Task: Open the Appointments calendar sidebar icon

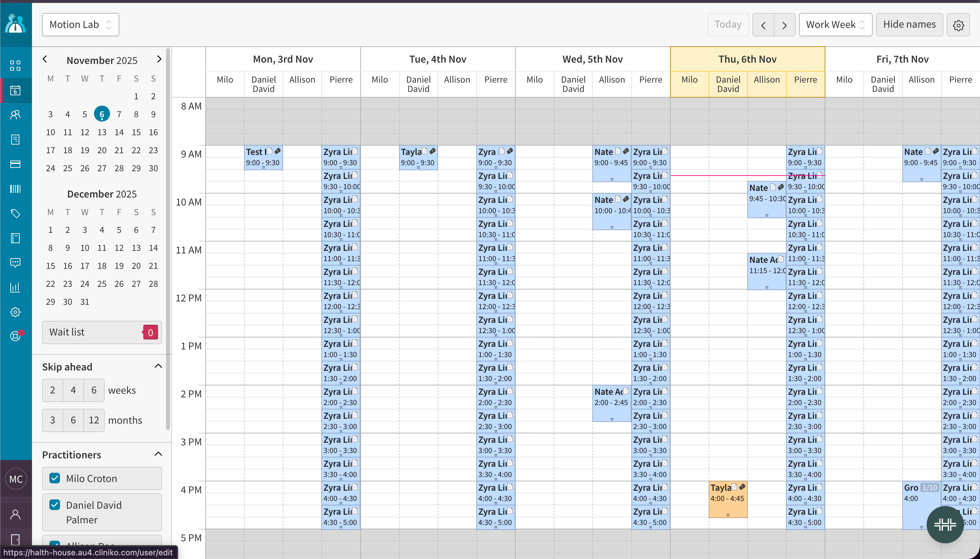Action: pyautogui.click(x=15, y=90)
